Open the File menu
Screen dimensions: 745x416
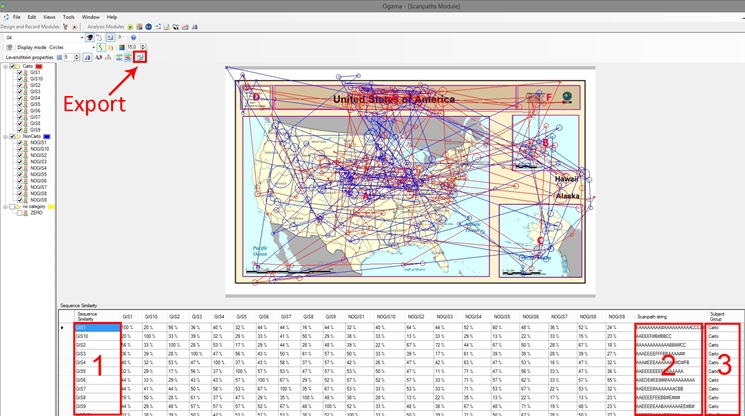(17, 17)
